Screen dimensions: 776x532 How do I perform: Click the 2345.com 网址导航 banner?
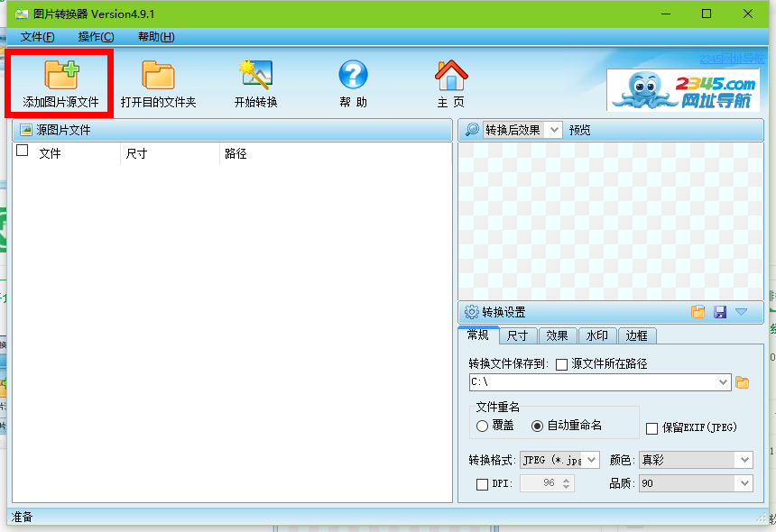[683, 90]
